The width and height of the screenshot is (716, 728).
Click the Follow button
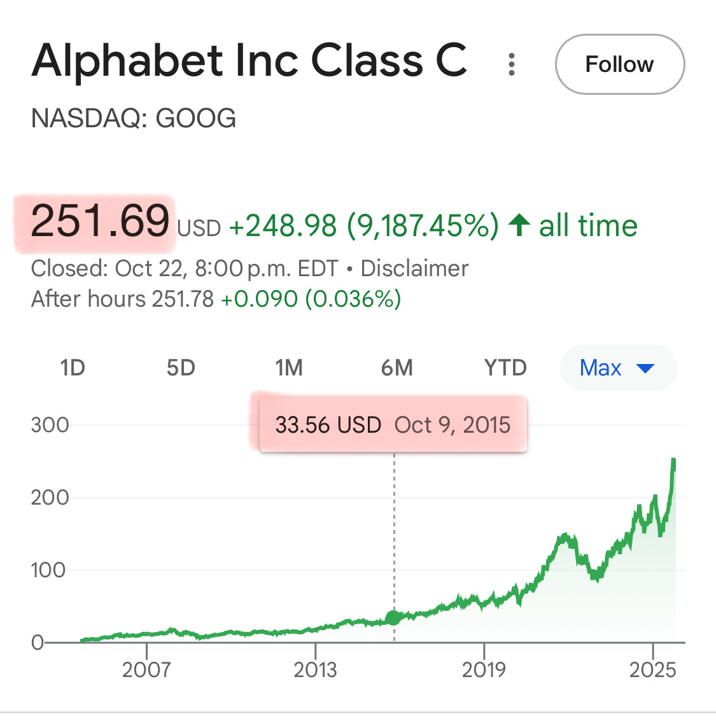[619, 64]
